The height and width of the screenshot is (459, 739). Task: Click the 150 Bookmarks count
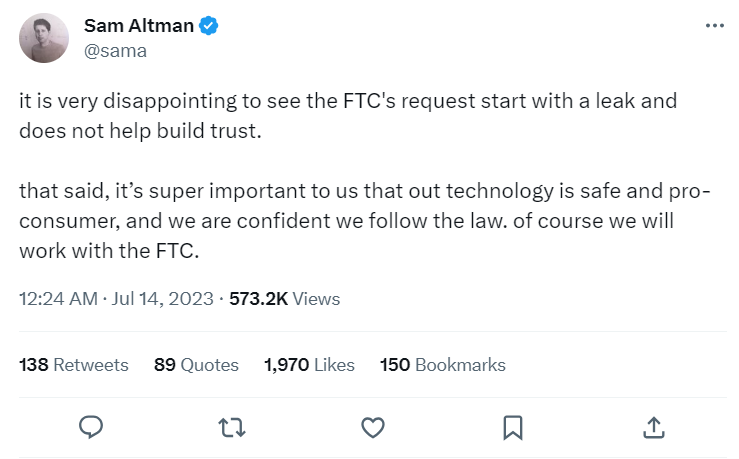pos(443,365)
